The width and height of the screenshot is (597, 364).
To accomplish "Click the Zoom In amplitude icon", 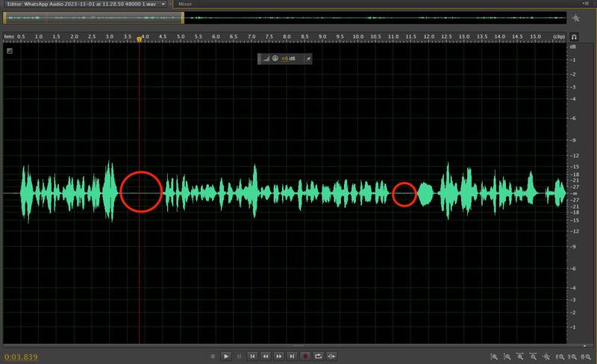I will pyautogui.click(x=494, y=357).
